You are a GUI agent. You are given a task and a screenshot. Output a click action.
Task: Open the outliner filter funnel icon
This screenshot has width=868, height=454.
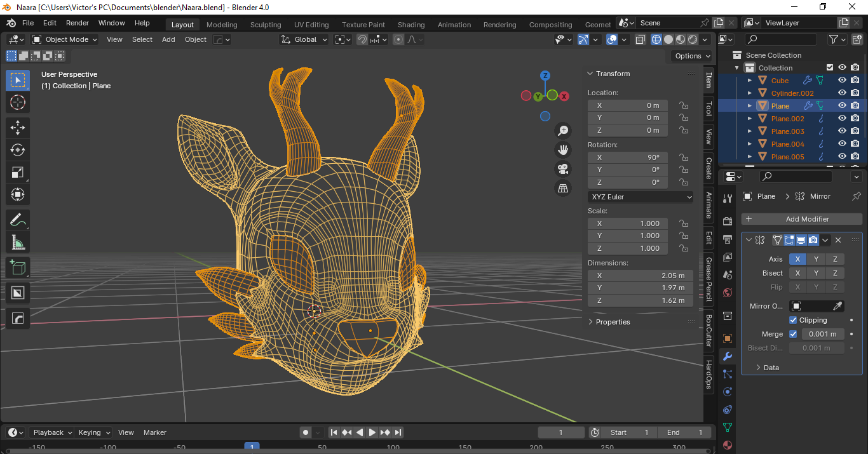[x=834, y=39]
